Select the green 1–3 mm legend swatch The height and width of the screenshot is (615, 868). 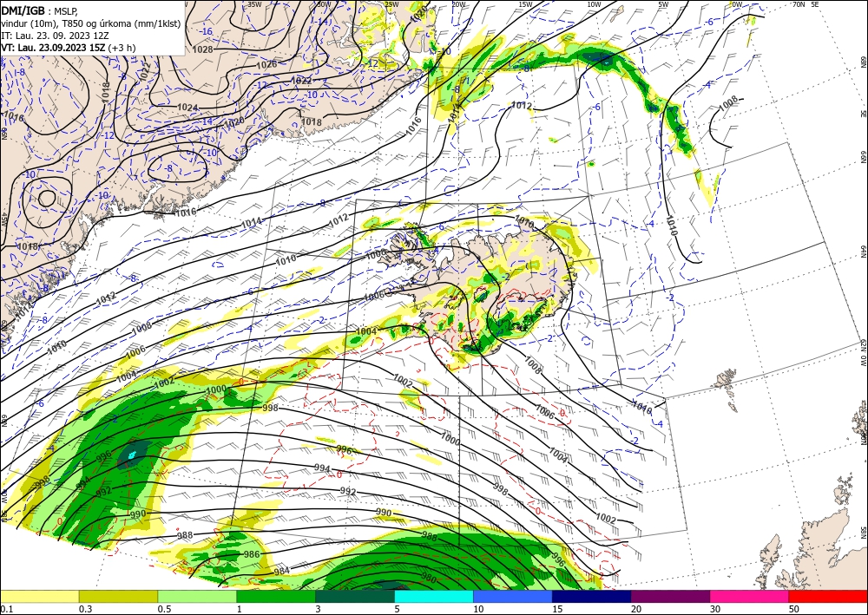click(x=276, y=596)
